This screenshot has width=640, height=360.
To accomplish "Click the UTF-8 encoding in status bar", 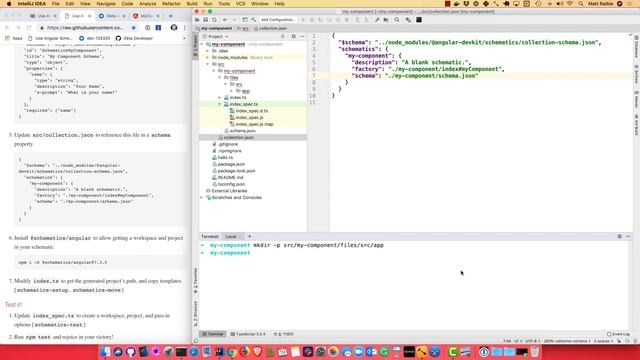I will pyautogui.click(x=533, y=341).
